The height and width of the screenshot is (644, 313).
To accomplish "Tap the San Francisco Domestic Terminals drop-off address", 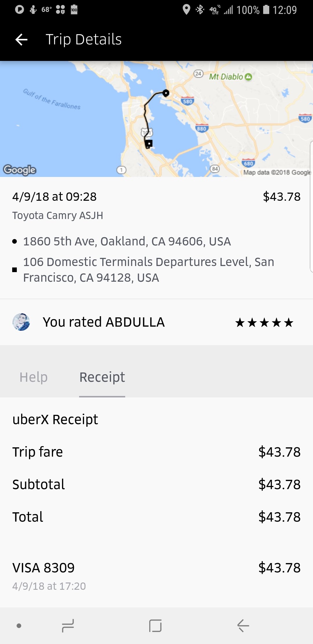I will click(148, 270).
